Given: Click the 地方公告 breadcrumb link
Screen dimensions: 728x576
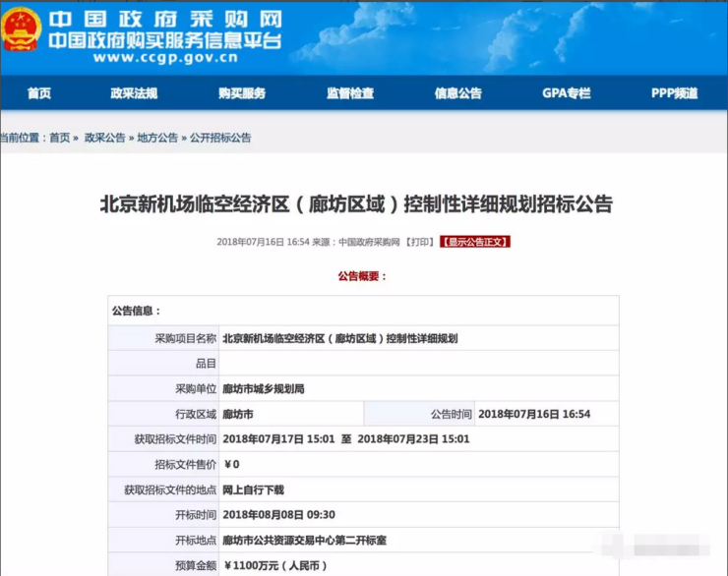Looking at the screenshot, I should 157,138.
